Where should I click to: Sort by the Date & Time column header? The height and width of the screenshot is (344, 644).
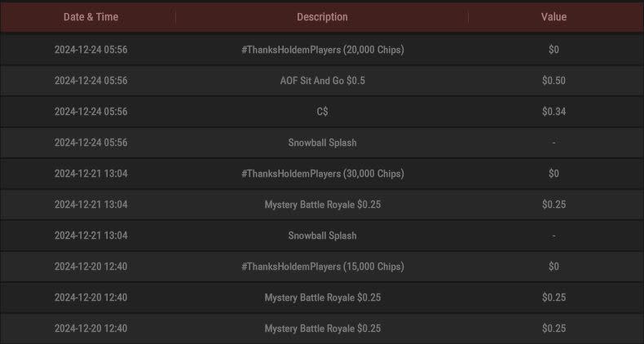point(90,17)
